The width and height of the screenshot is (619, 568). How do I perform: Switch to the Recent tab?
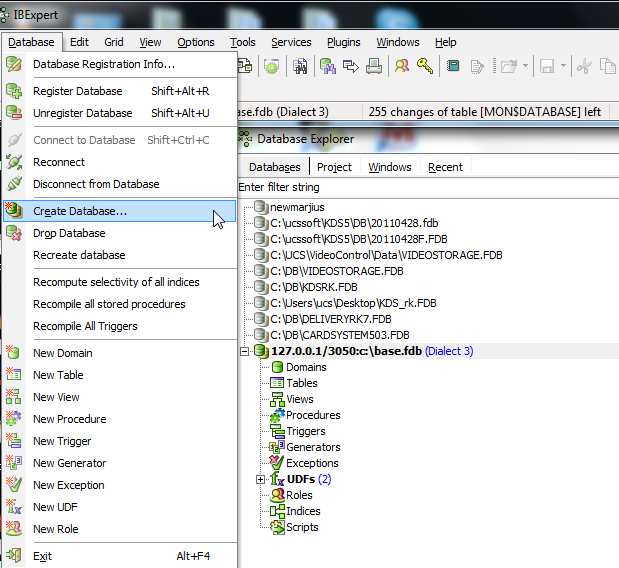(x=445, y=167)
